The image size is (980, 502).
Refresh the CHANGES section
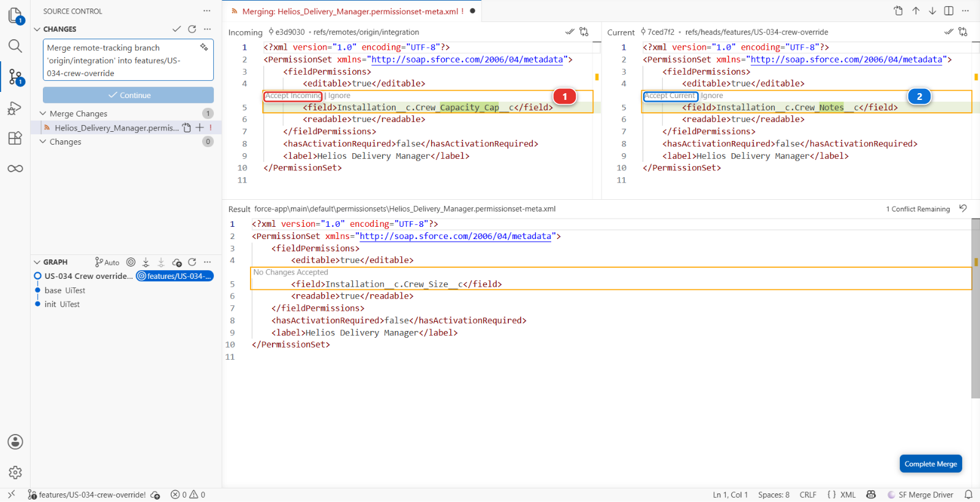(x=192, y=29)
